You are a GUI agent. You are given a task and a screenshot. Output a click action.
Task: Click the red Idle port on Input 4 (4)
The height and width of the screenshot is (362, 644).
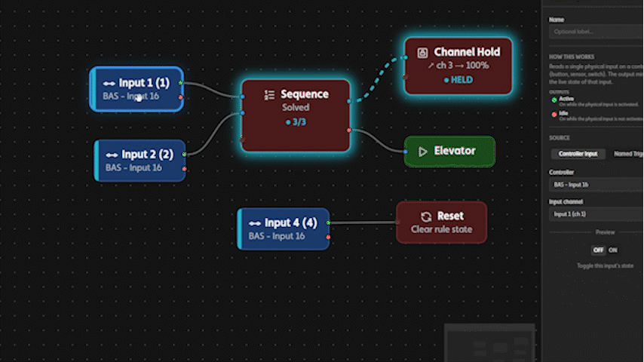click(328, 237)
